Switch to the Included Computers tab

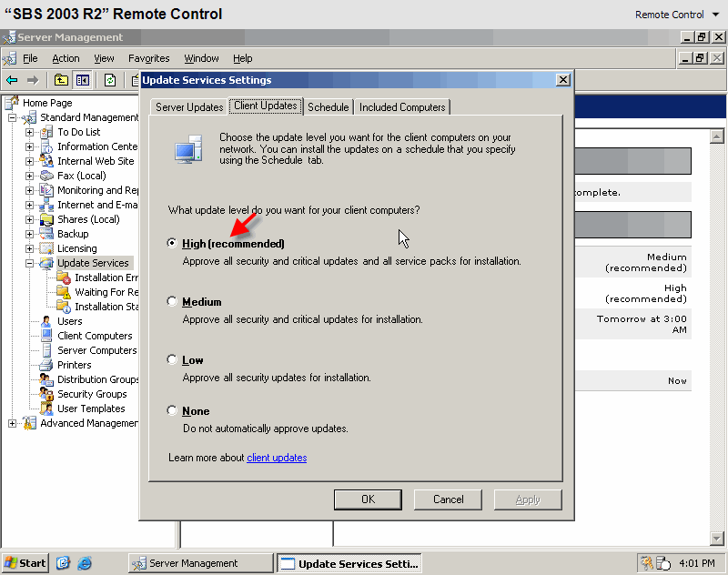click(402, 107)
